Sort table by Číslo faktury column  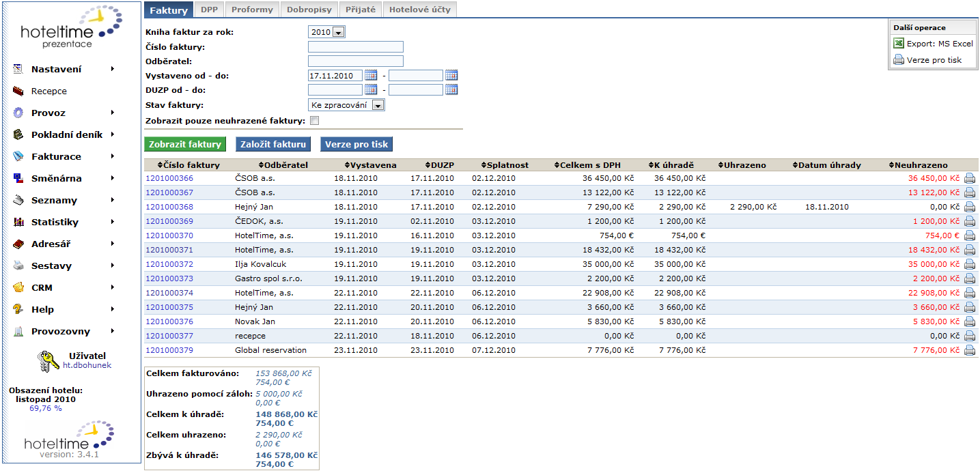point(188,165)
